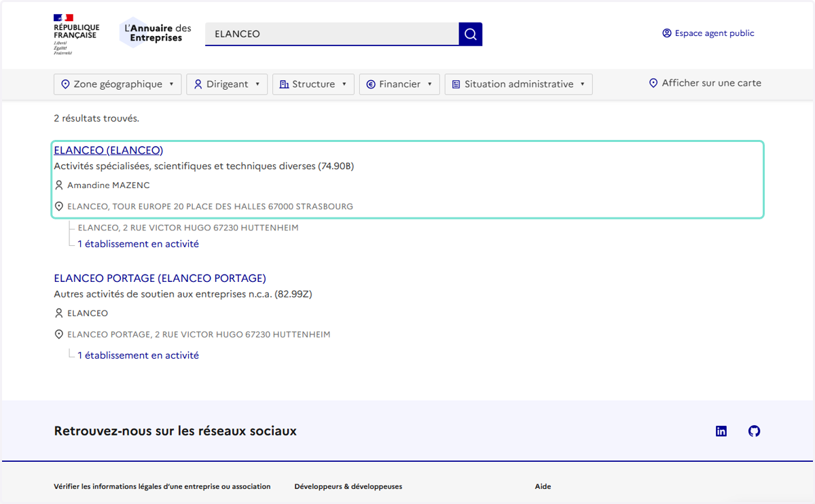Click Amandine MAZENC director name
This screenshot has width=815, height=504.
[x=109, y=185]
